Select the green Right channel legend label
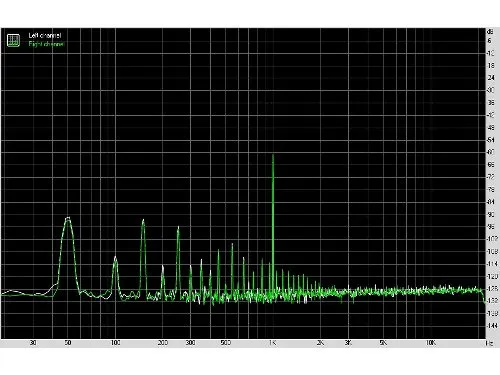500x375 pixels. (x=46, y=44)
